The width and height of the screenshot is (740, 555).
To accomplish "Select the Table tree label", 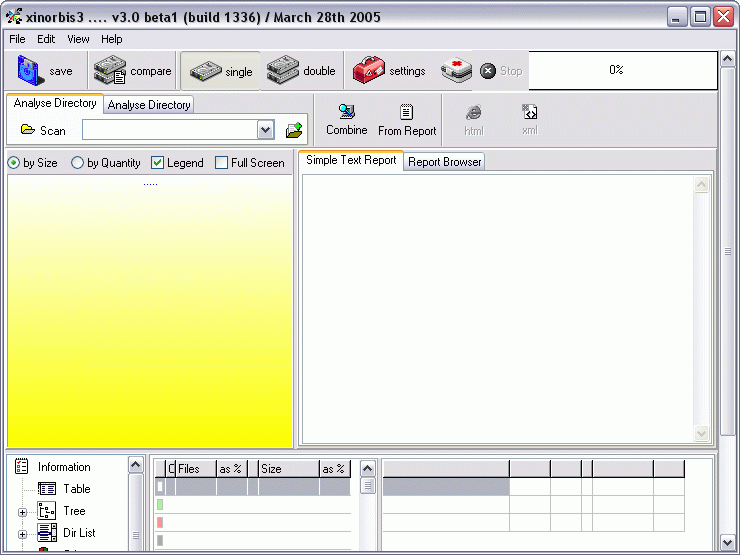I will click(76, 488).
